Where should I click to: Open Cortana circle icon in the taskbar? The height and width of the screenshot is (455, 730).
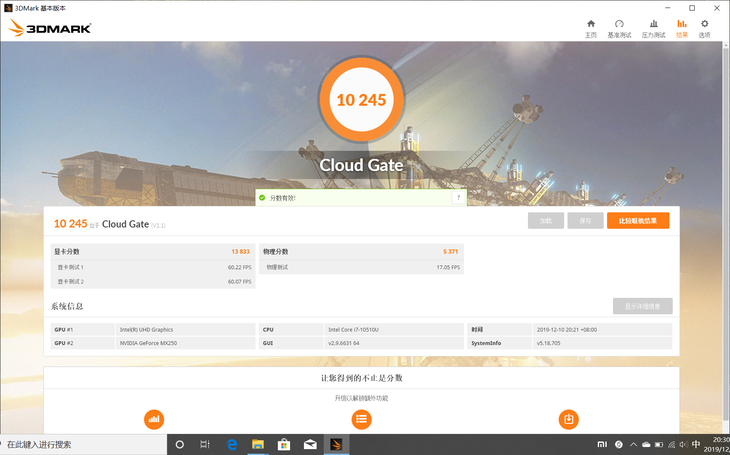pos(180,444)
